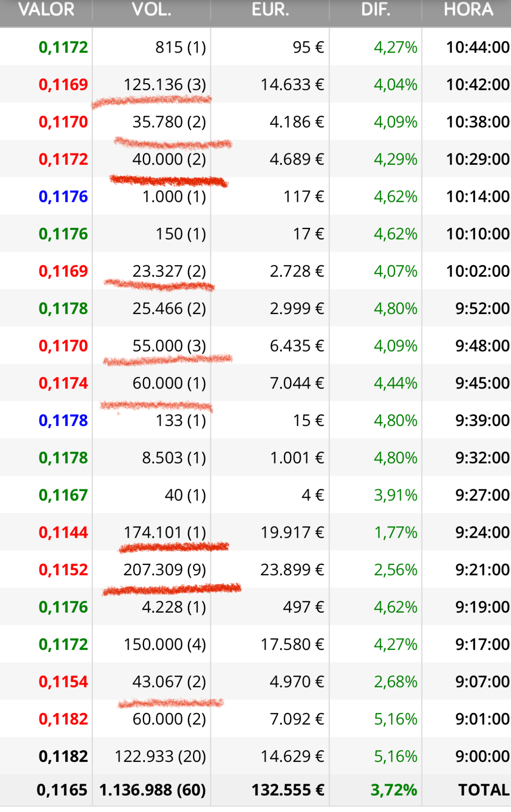This screenshot has width=511, height=812.
Task: Click the 6.435 € amount
Action: tap(297, 346)
